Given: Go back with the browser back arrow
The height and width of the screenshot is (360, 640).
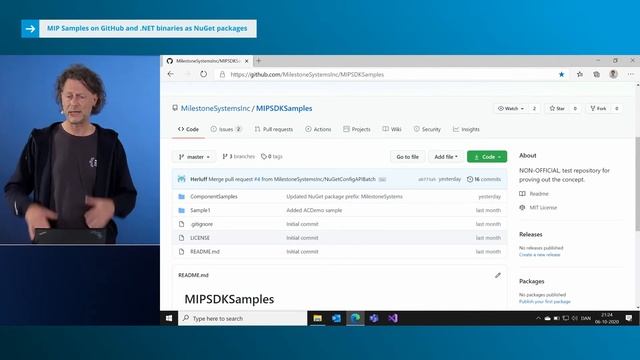Looking at the screenshot, I should [x=171, y=74].
